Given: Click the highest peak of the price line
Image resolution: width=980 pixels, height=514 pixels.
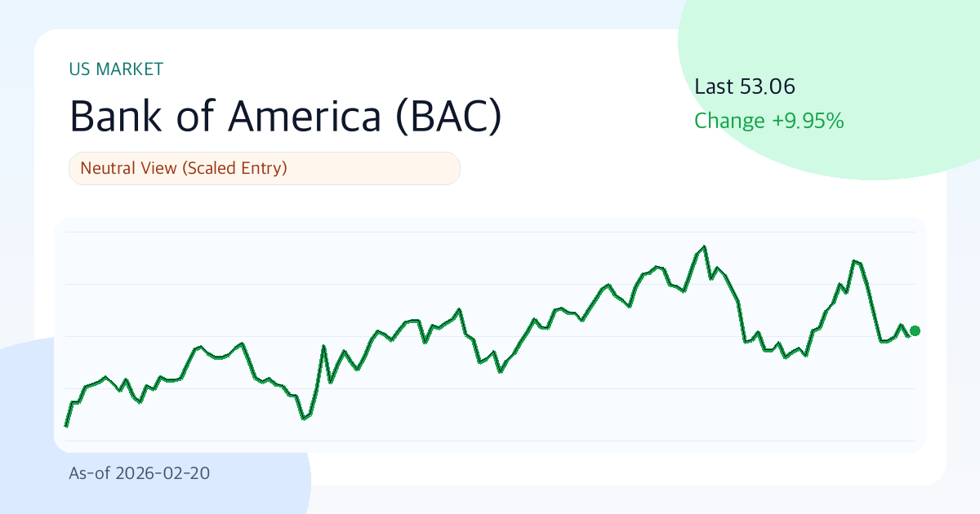Looking at the screenshot, I should click(704, 246).
